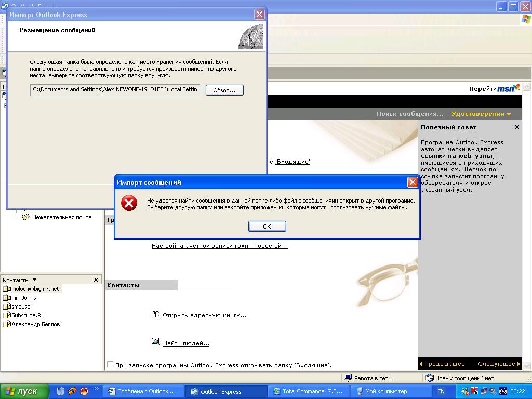Close the Contacts pane with X
The image size is (532, 399).
point(96,280)
